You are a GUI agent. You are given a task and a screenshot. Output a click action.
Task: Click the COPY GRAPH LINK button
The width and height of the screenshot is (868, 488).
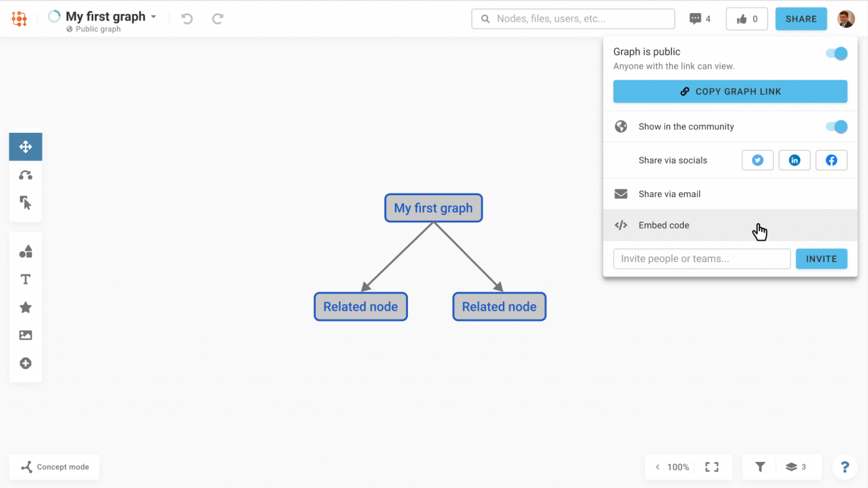[x=730, y=91]
